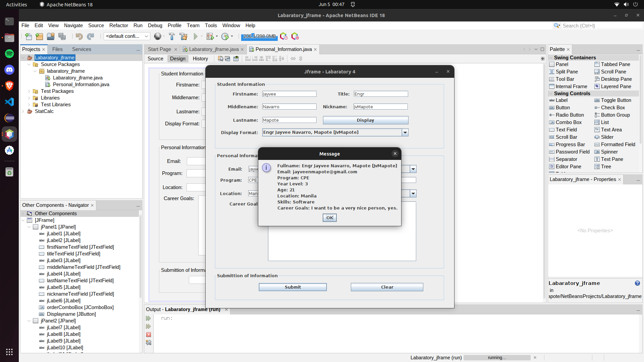The image size is (644, 362).
Task: Open the Display Format combo box arrow
Action: (x=405, y=133)
